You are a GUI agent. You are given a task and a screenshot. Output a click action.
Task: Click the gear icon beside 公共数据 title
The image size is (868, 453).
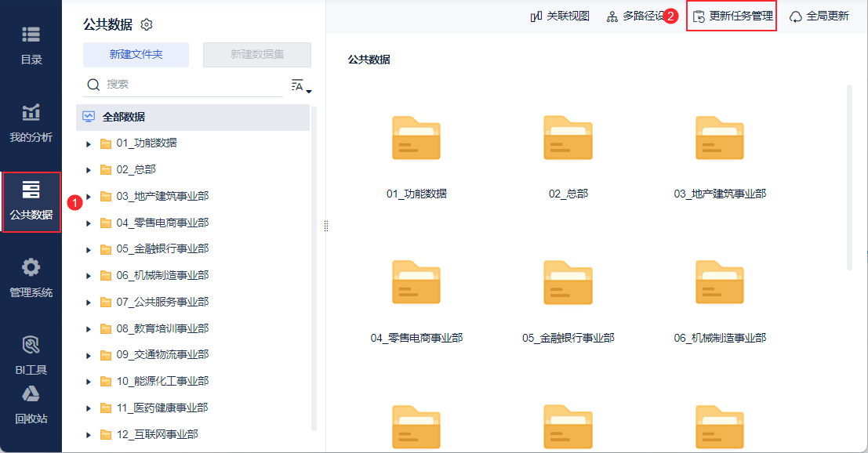point(146,25)
